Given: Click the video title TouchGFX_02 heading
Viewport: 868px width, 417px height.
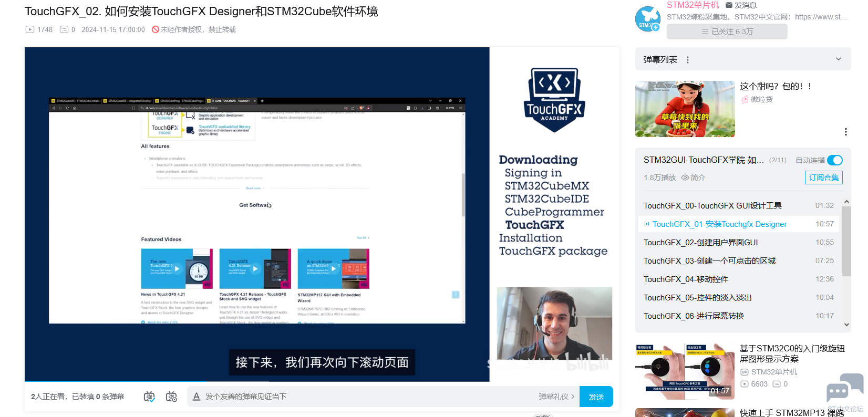Looking at the screenshot, I should pyautogui.click(x=201, y=12).
